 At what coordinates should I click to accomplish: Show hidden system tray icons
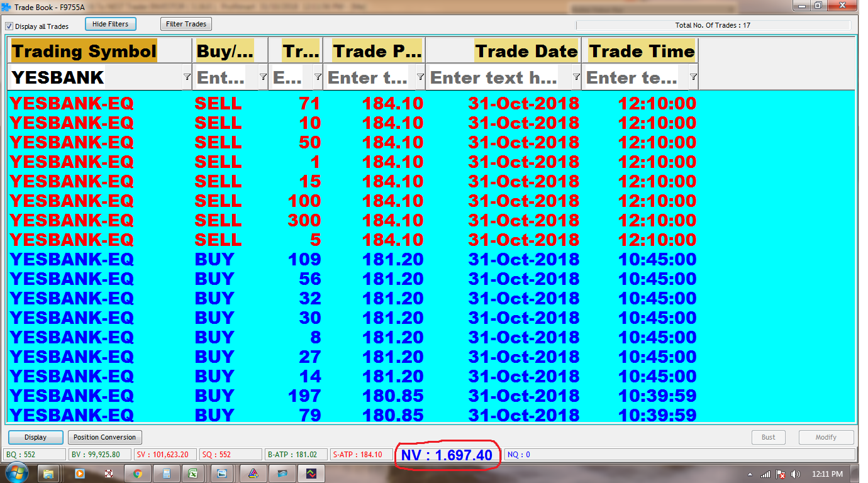pyautogui.click(x=750, y=474)
